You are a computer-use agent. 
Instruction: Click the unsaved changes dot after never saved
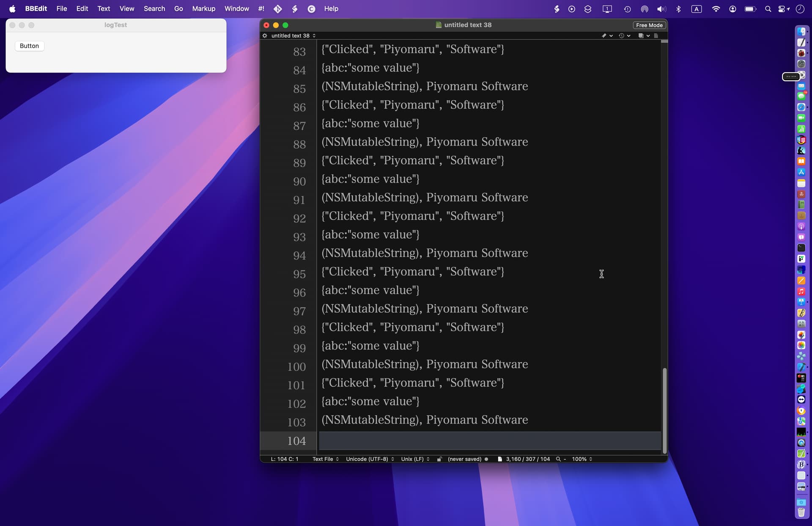click(486, 459)
